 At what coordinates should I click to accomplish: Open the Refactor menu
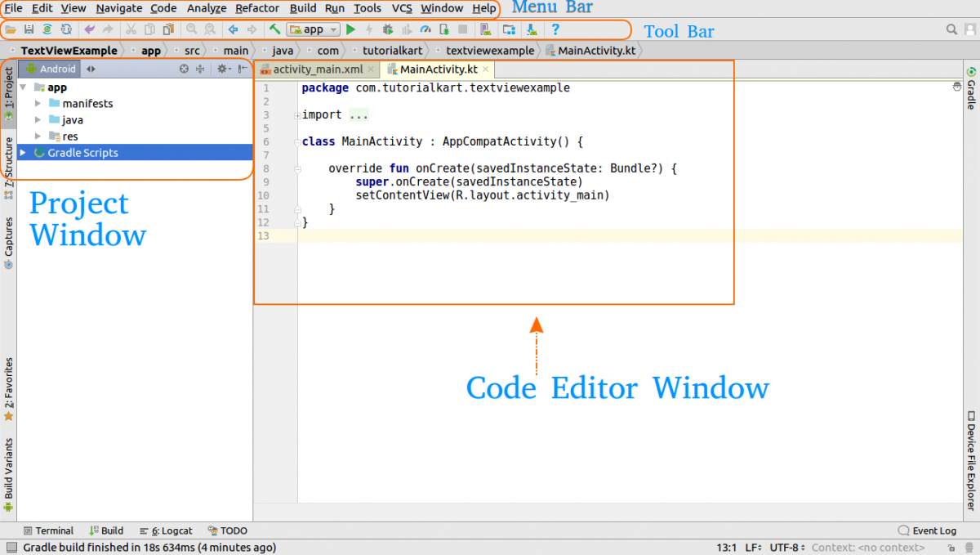(257, 8)
